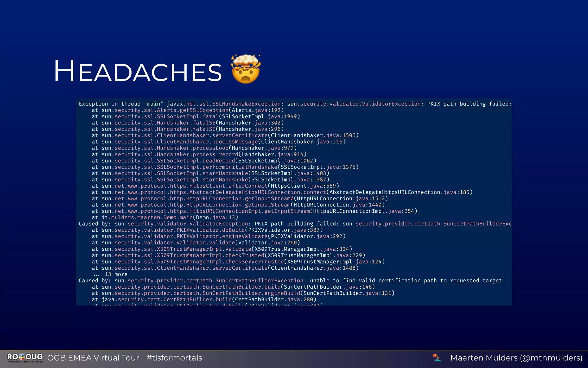Click the HttpsClient.afterConnect stack frame
Screen dimensions: 588x368
pos(215,186)
